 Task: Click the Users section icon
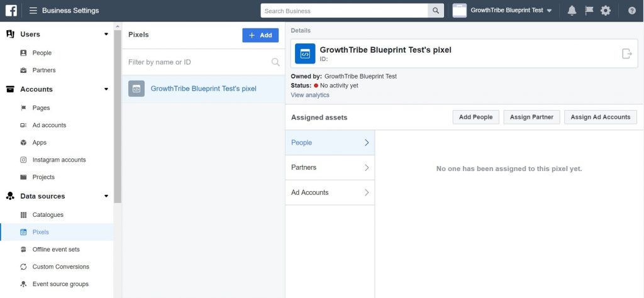(x=10, y=34)
